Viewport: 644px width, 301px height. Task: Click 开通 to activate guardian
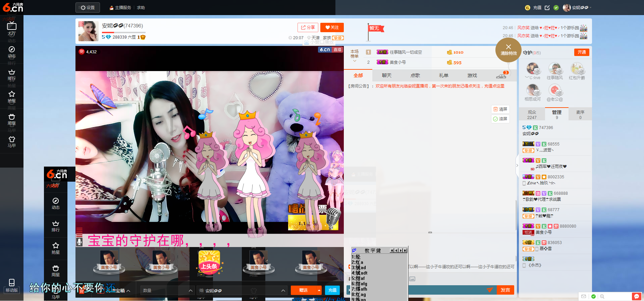click(x=582, y=52)
